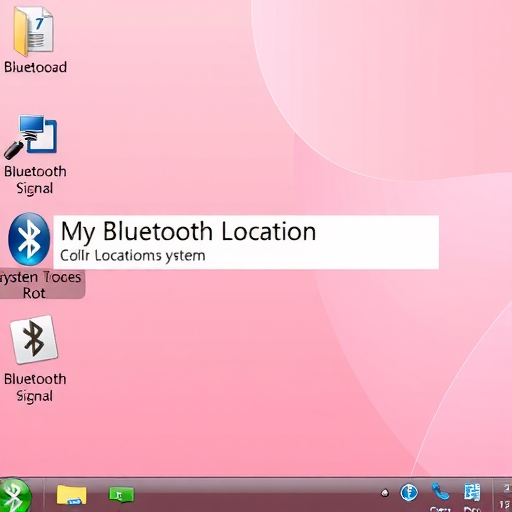Click the 'My Bluetooth Location' tooltip title

pyautogui.click(x=188, y=231)
